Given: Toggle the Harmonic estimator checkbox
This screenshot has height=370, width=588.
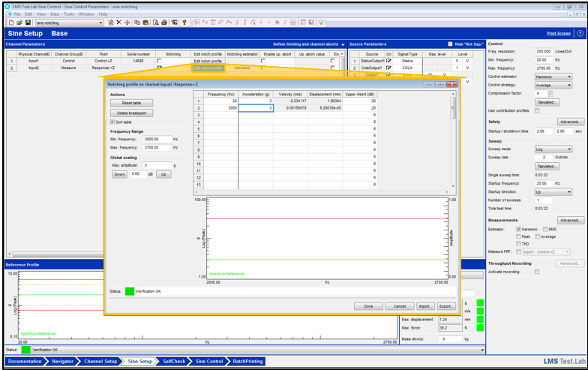Looking at the screenshot, I should coord(519,230).
